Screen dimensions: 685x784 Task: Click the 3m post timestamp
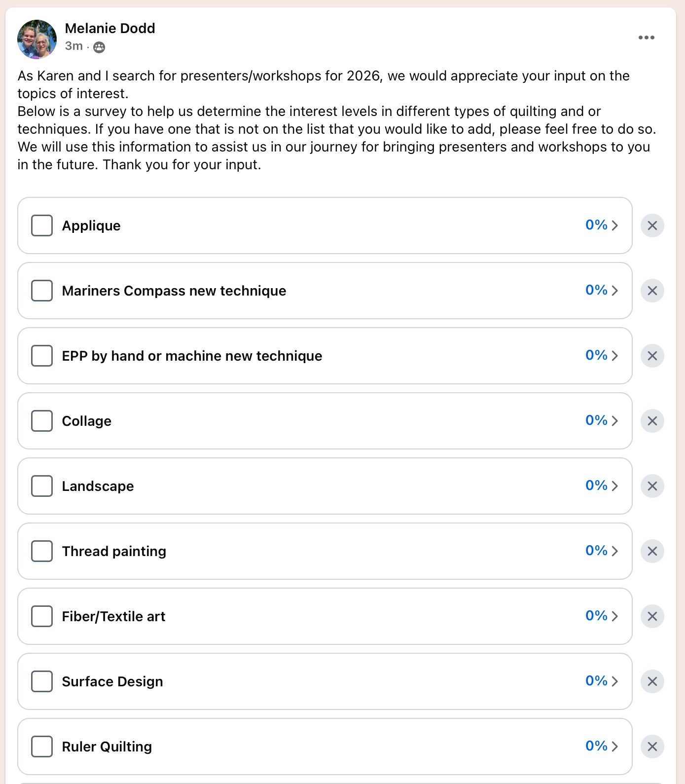pos(74,46)
